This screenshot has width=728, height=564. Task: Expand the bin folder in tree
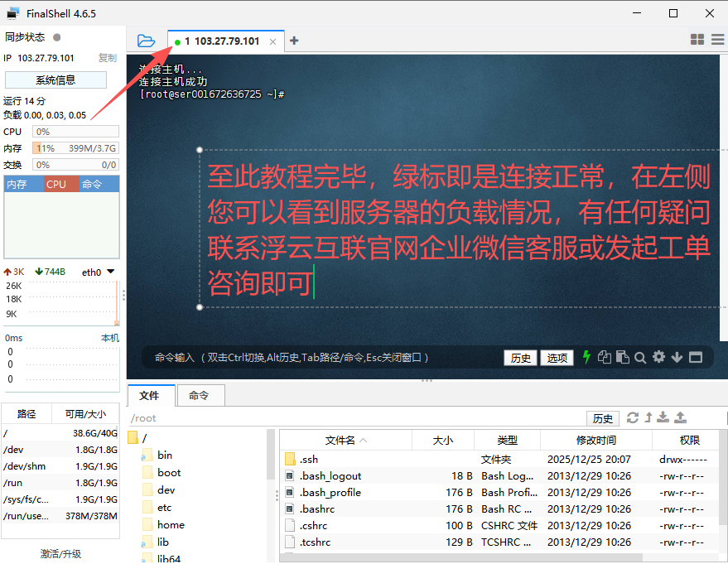165,455
